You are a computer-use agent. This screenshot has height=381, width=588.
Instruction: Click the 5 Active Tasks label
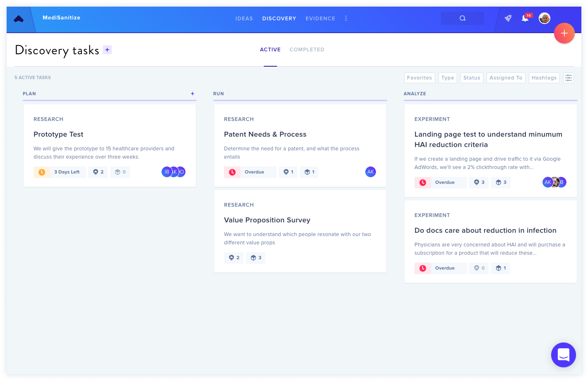[33, 77]
